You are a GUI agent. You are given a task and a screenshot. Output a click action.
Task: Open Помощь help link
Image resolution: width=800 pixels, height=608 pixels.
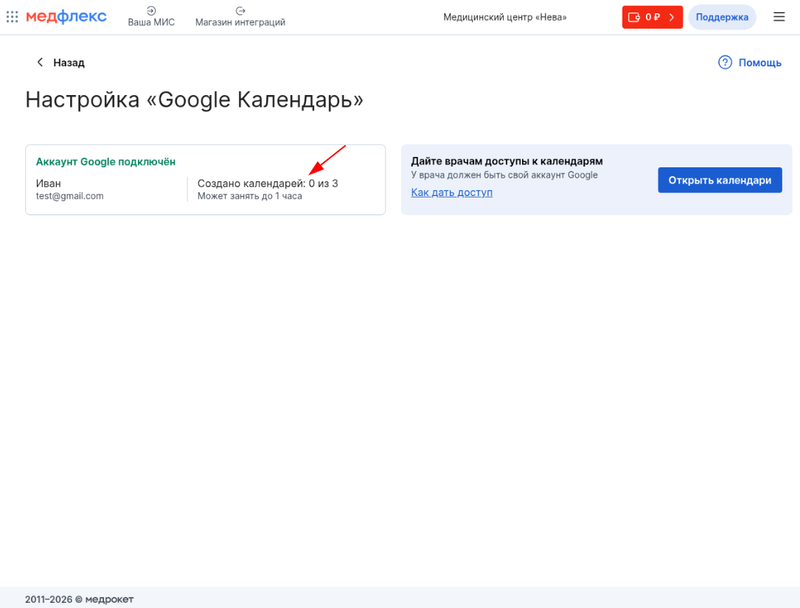749,62
